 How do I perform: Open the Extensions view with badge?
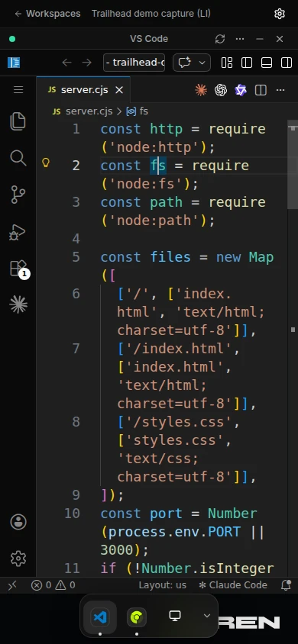(18, 269)
